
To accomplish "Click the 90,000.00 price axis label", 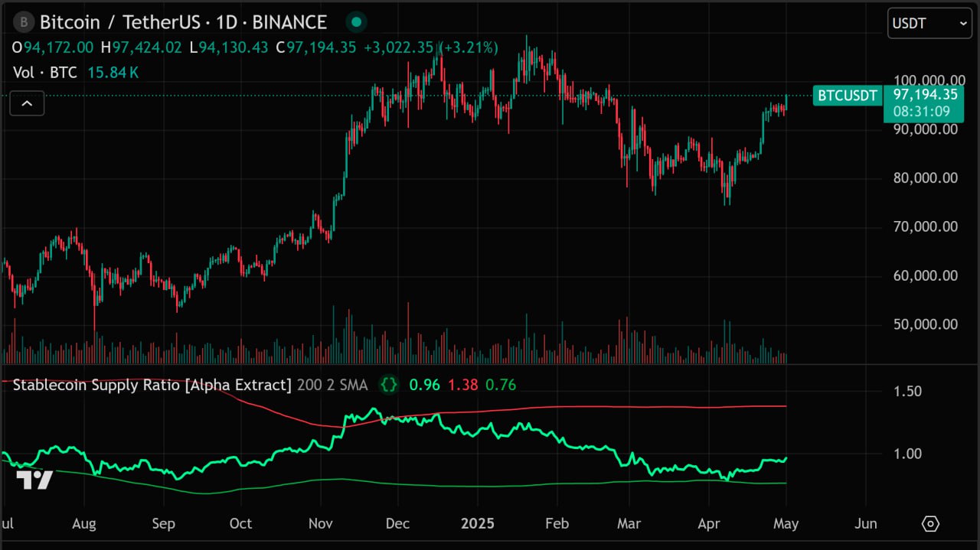I will 926,129.
